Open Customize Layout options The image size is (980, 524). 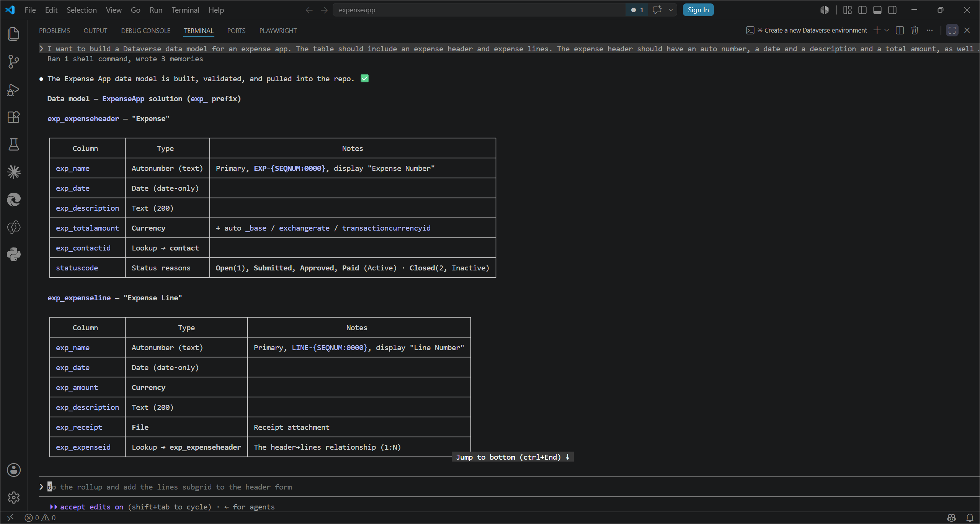tap(848, 10)
